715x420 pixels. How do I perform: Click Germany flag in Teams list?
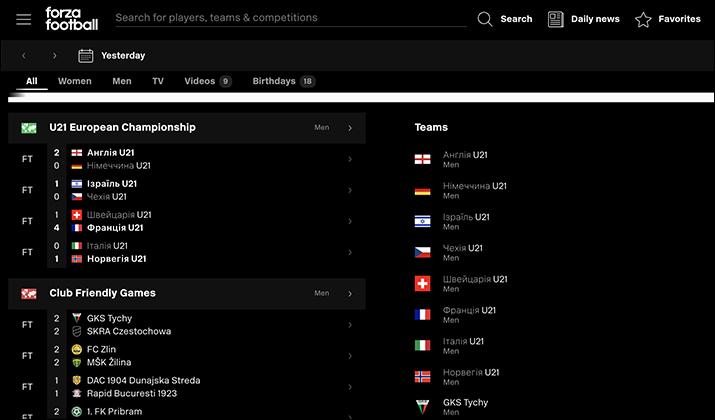pyautogui.click(x=422, y=190)
